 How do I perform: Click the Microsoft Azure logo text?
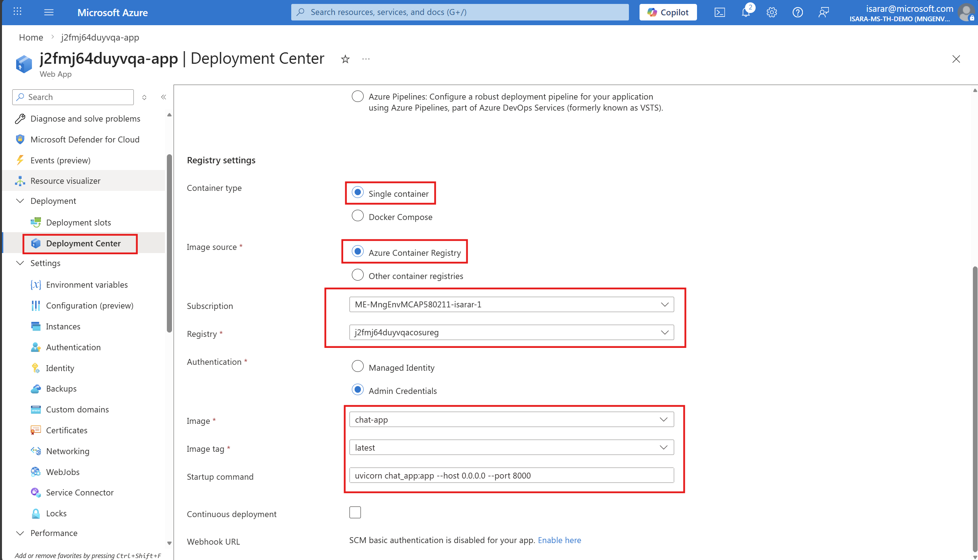click(113, 13)
